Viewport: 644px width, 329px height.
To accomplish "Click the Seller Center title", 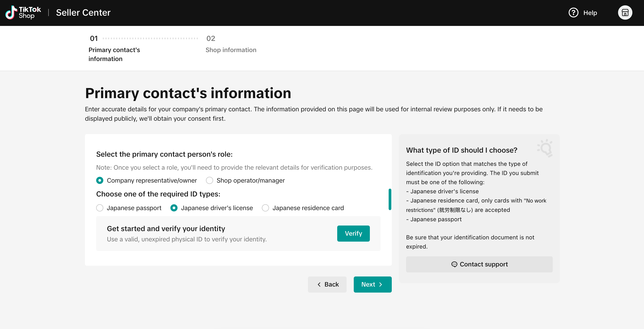I will tap(83, 13).
